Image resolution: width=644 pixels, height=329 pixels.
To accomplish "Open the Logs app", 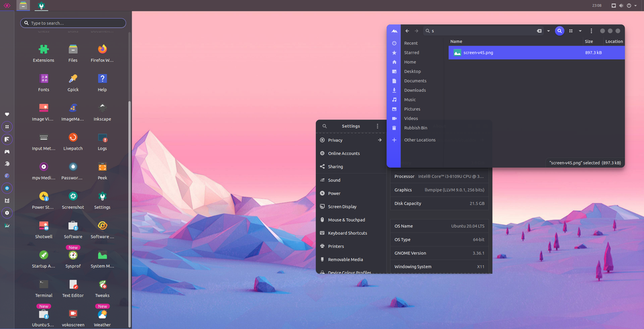I will pyautogui.click(x=102, y=142).
